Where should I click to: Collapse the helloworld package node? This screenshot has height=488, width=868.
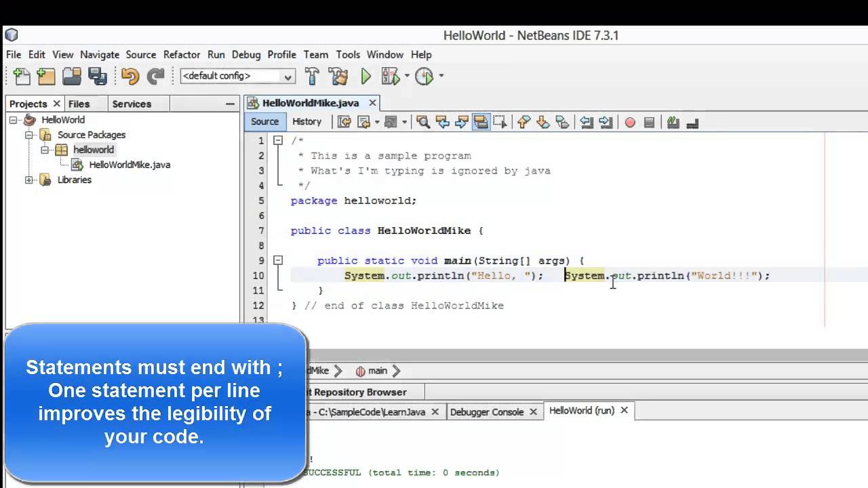pyautogui.click(x=45, y=150)
